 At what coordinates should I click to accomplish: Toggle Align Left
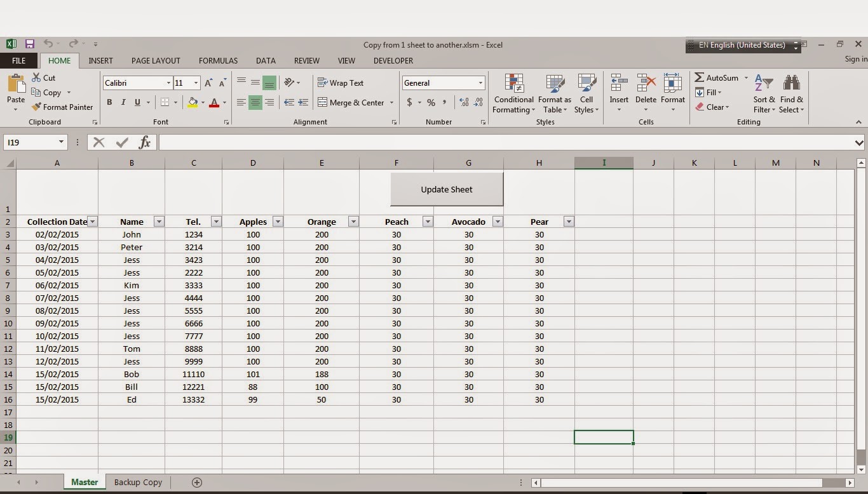[x=241, y=102]
